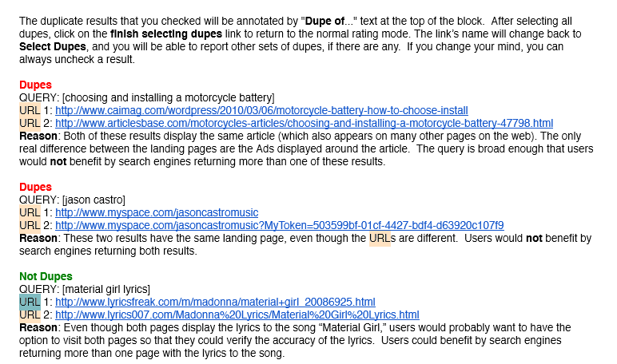Open the myspace link with MyToken parameter
Screen dimensions: 617x364
click(280, 226)
